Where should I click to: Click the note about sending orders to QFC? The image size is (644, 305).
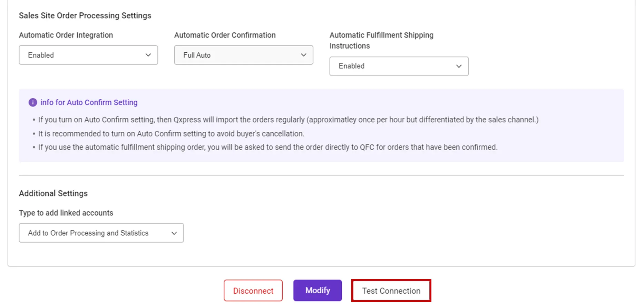click(x=267, y=148)
